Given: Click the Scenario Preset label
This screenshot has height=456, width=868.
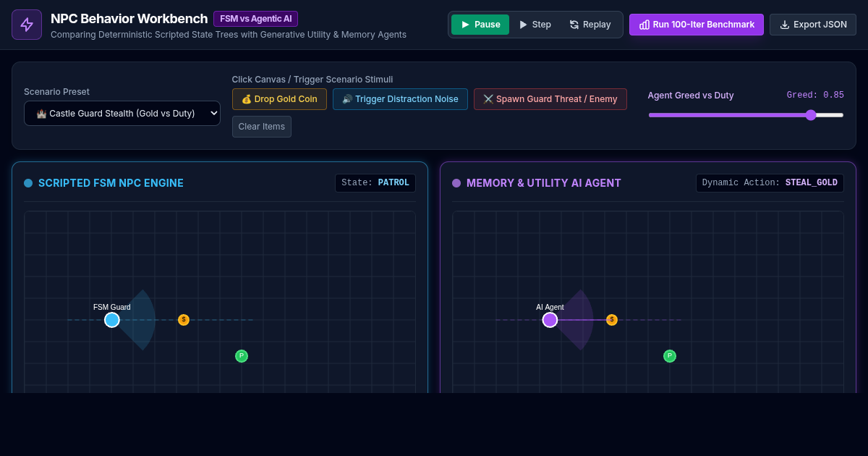Looking at the screenshot, I should pos(56,92).
